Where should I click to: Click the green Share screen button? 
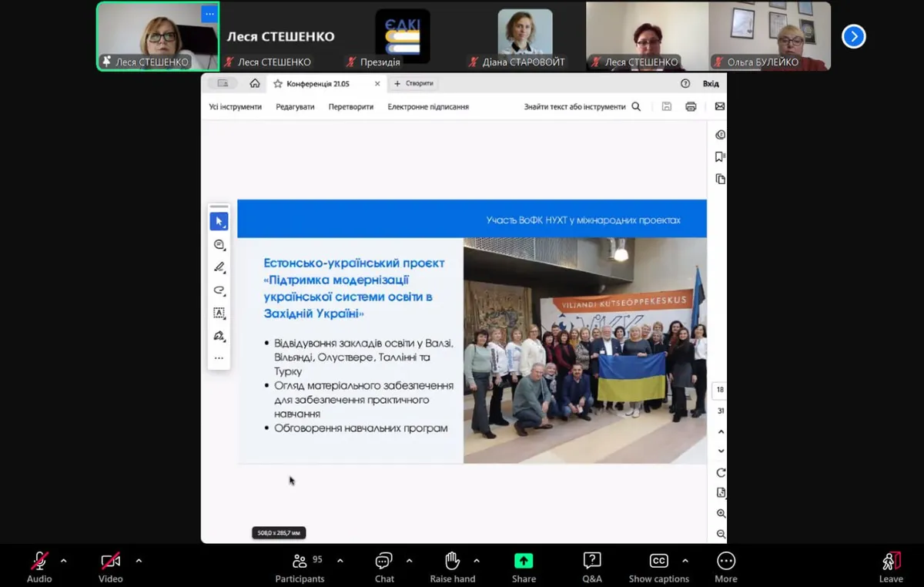[524, 567]
